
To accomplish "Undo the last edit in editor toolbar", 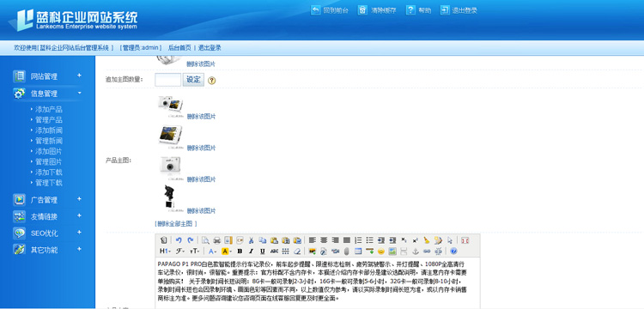I will [179, 240].
